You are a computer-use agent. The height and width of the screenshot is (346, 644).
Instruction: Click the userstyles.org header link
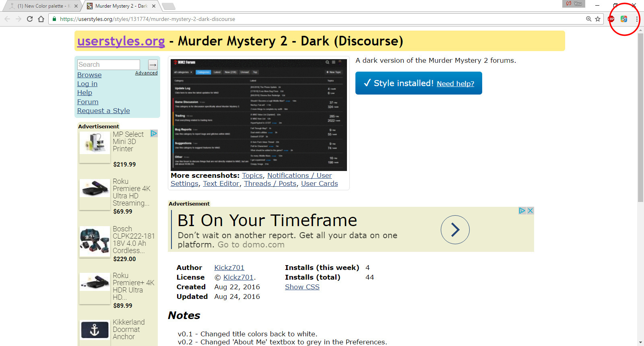pos(121,41)
